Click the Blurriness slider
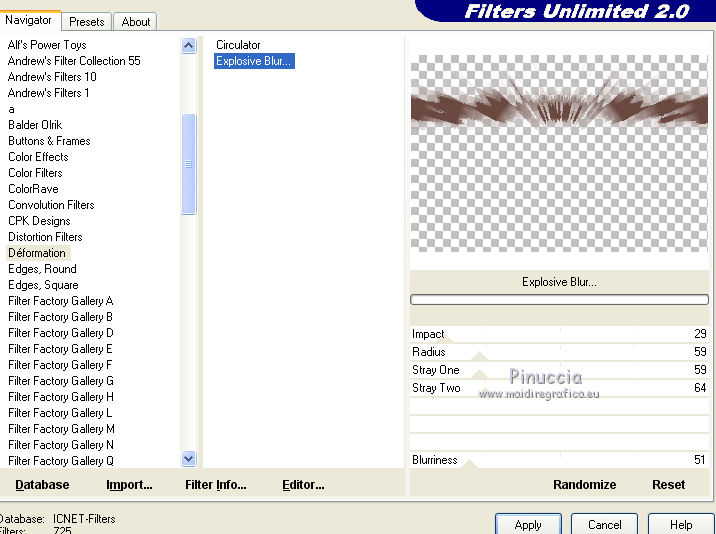 click(x=559, y=460)
